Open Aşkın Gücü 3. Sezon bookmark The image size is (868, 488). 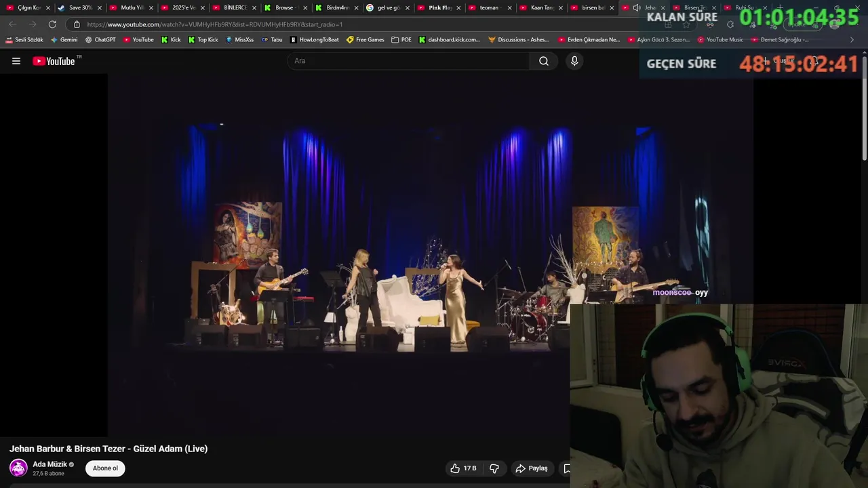tap(658, 40)
